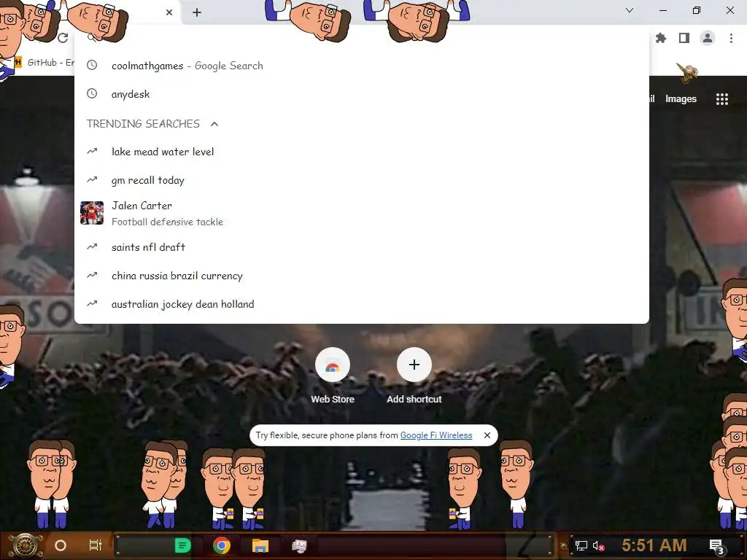Open the steampunk Start button
Image resolution: width=747 pixels, height=560 pixels.
tap(27, 545)
